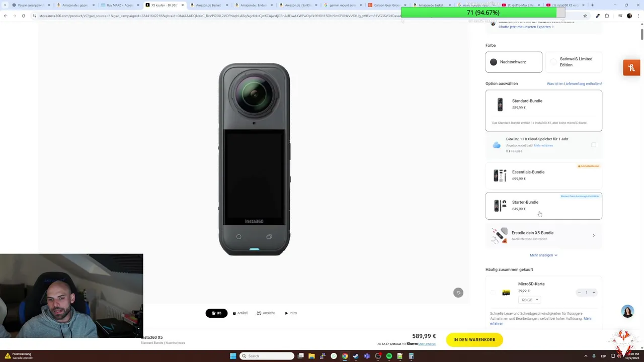Open Task View in the taskbar

(301, 356)
